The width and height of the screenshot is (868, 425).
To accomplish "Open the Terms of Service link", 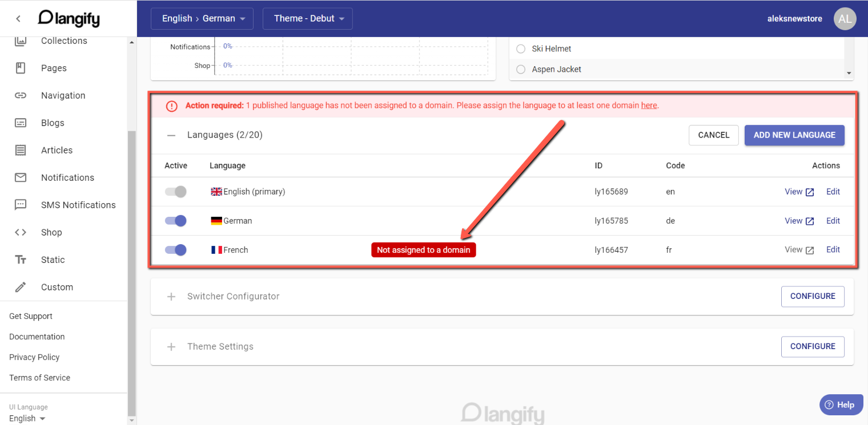I will pos(39,378).
